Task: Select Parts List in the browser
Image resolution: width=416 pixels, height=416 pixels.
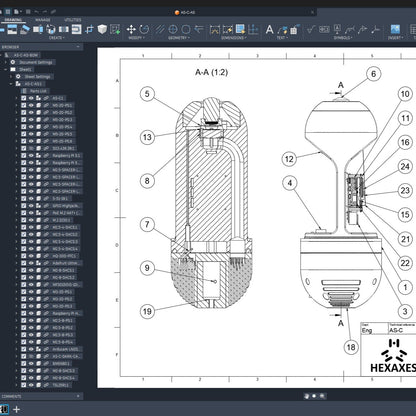Action: (x=38, y=91)
